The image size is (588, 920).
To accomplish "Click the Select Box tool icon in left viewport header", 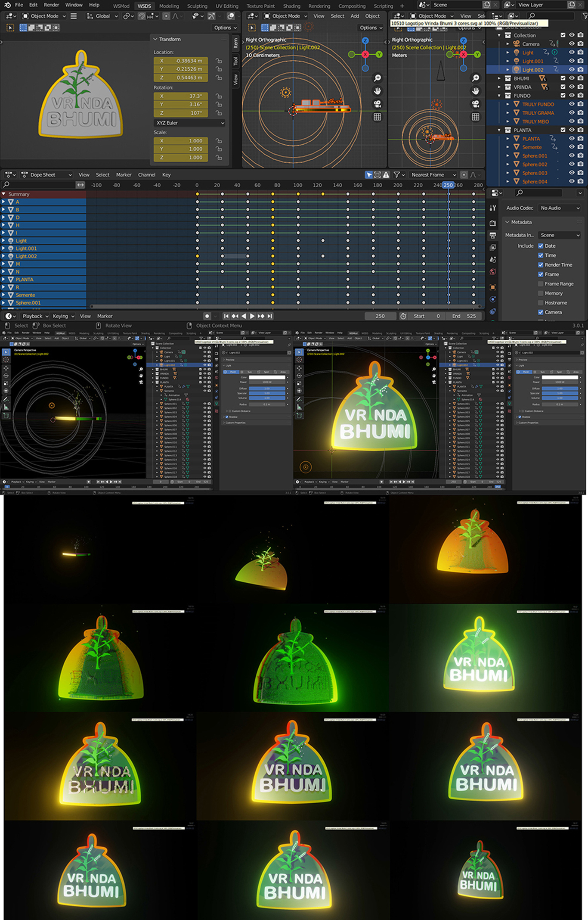I will [x=10, y=28].
